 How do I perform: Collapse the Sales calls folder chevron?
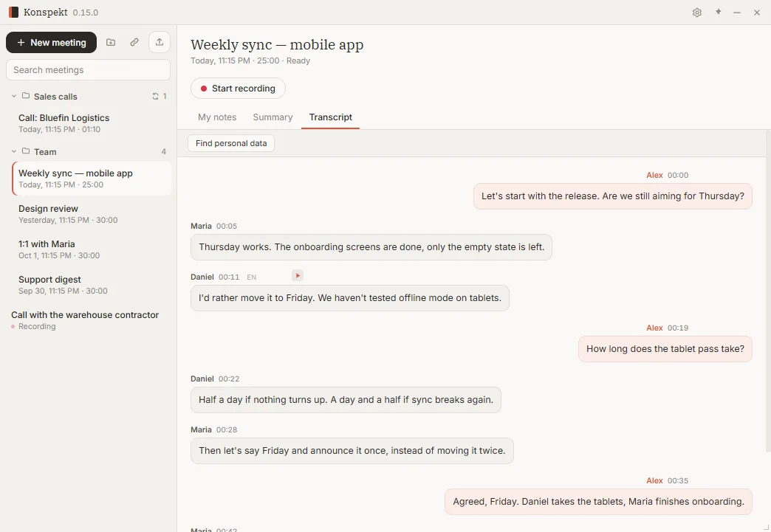(14, 96)
